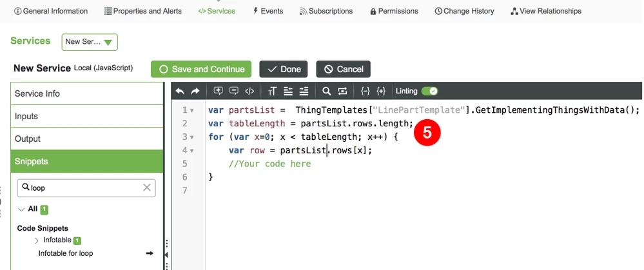The image size is (644, 270).
Task: Click the Undo arrow in editor toolbar
Action: point(180,91)
